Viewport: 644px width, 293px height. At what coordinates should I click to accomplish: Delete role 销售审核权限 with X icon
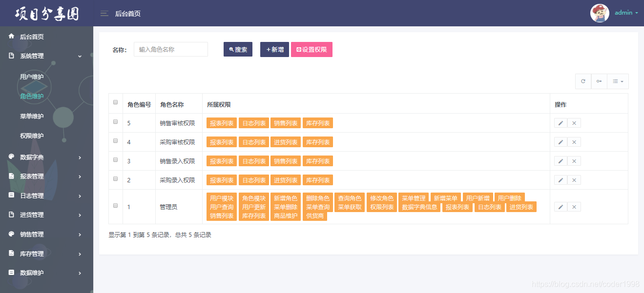click(574, 123)
